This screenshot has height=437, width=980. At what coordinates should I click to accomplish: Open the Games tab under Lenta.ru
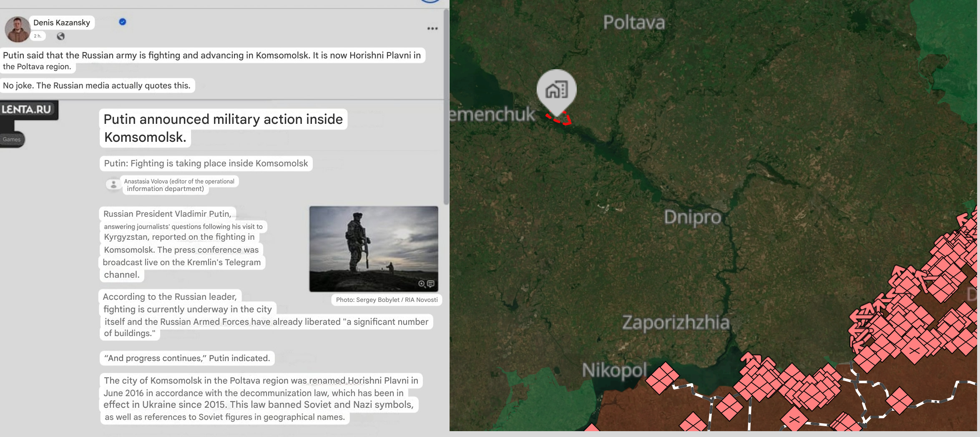tap(12, 139)
